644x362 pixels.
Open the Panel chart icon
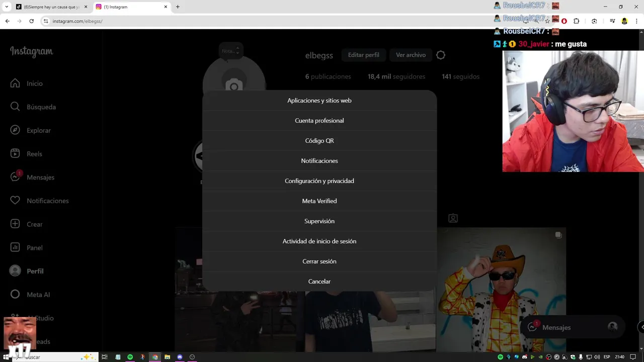click(15, 247)
